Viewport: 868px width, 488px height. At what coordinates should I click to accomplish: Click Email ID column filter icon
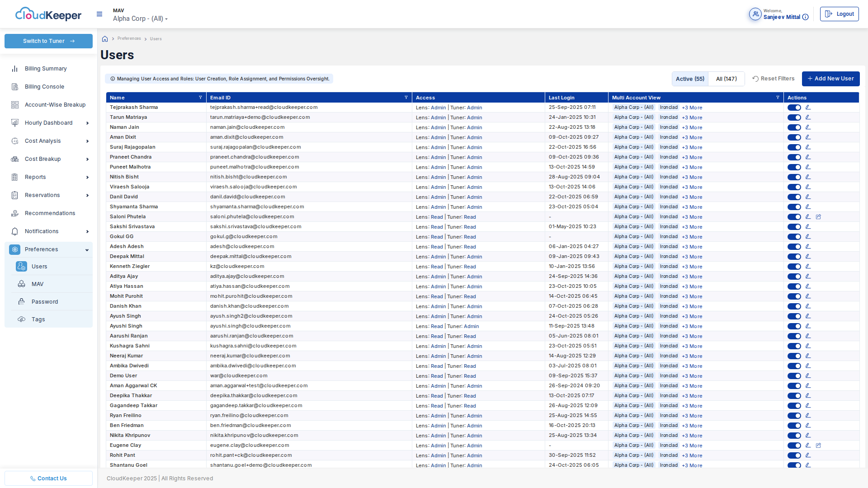(x=406, y=98)
